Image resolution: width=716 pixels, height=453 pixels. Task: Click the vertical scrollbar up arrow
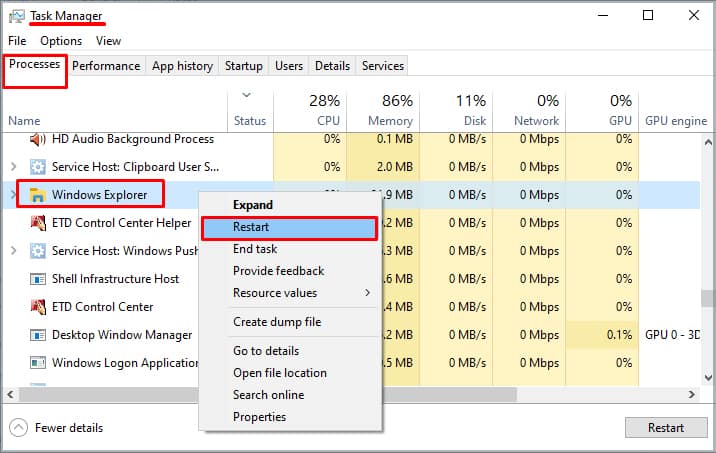coord(708,142)
